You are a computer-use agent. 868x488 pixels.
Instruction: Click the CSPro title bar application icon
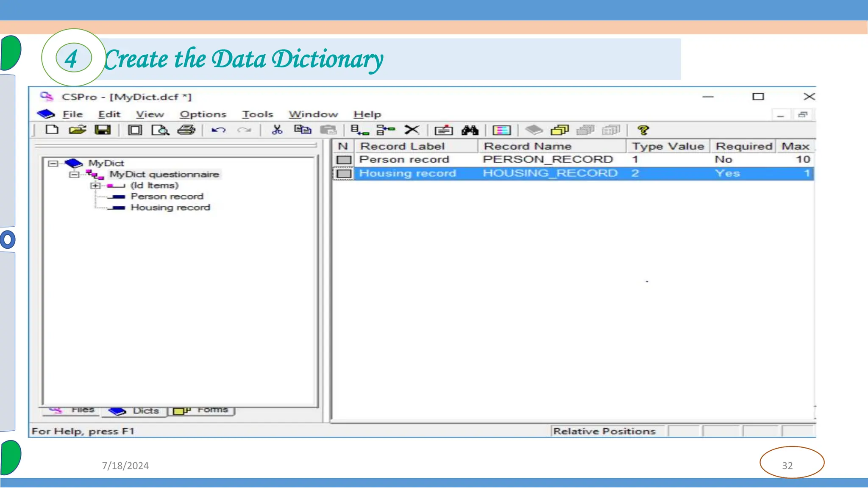tap(47, 97)
